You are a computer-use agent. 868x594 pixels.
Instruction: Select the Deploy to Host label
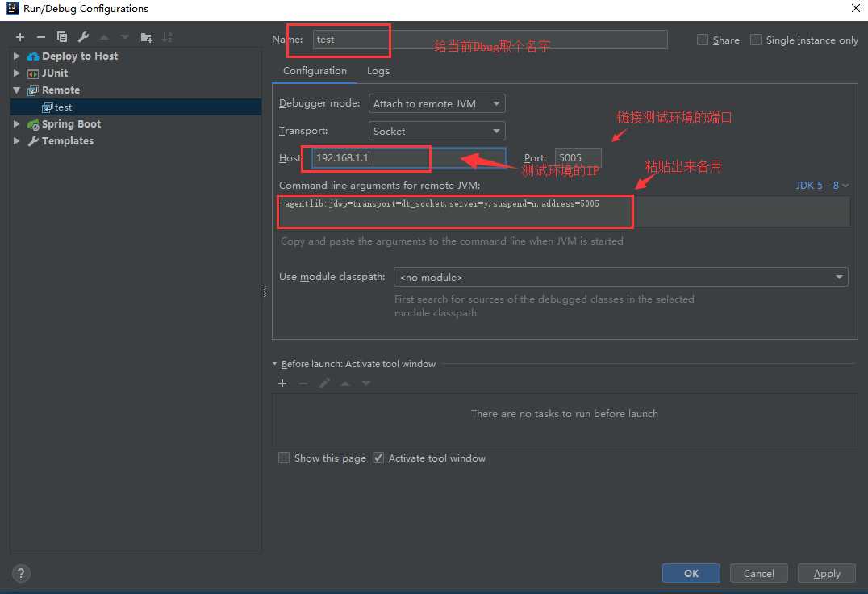[80, 56]
